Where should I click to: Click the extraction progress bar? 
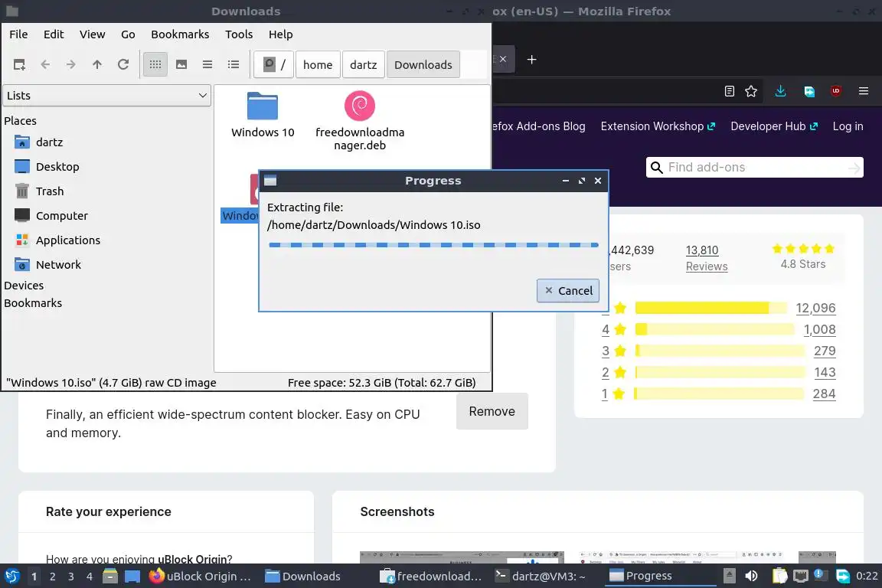click(433, 245)
